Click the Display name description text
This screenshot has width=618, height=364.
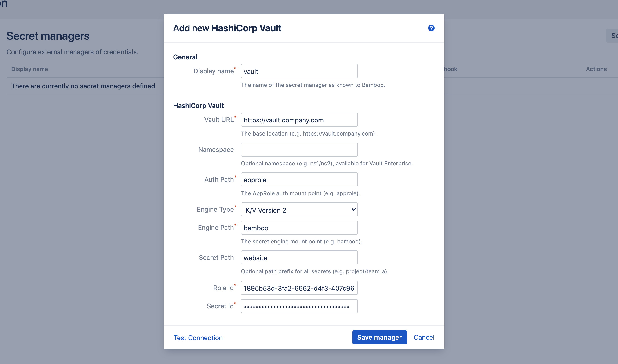click(x=313, y=85)
